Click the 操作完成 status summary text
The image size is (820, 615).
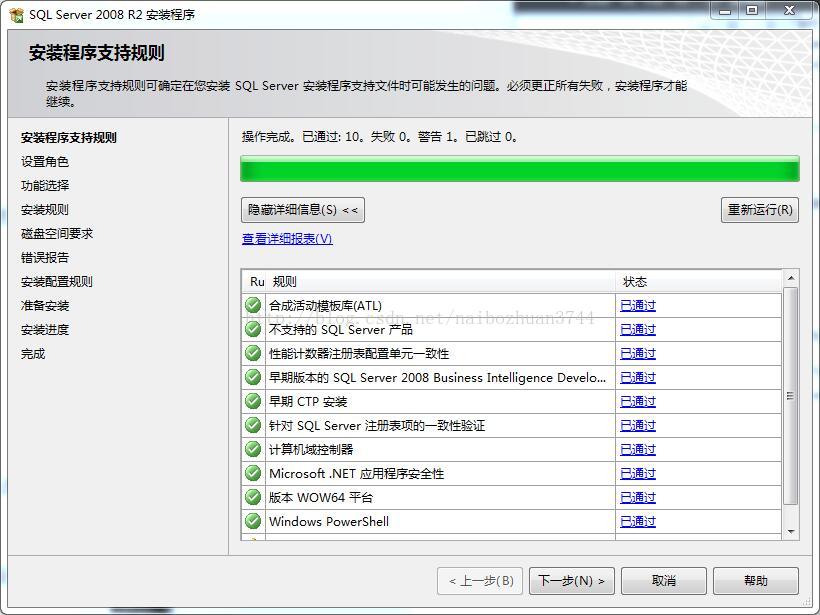380,137
